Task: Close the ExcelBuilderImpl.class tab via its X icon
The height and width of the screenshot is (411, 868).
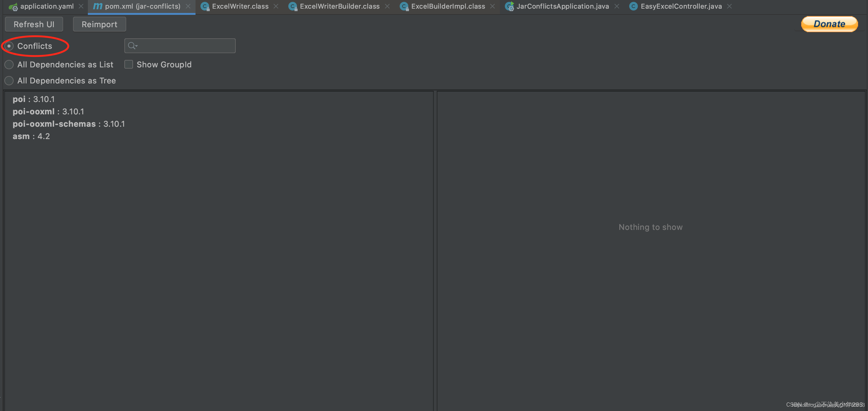Action: coord(492,6)
